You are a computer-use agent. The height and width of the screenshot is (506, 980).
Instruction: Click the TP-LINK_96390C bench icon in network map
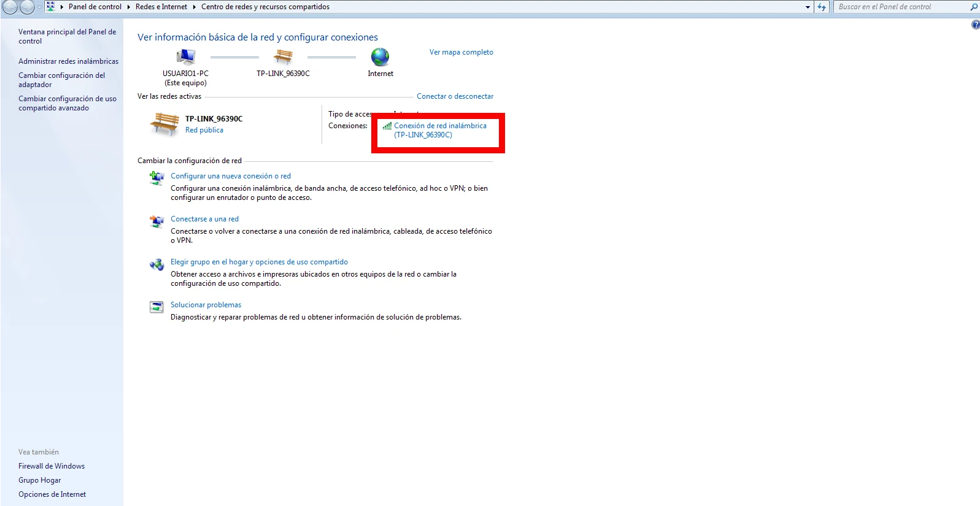[283, 57]
